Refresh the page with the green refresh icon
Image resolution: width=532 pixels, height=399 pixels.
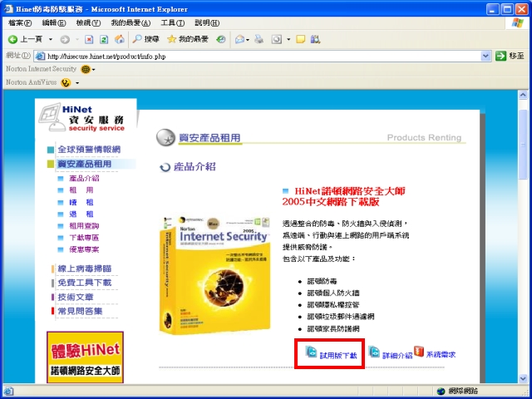(104, 40)
